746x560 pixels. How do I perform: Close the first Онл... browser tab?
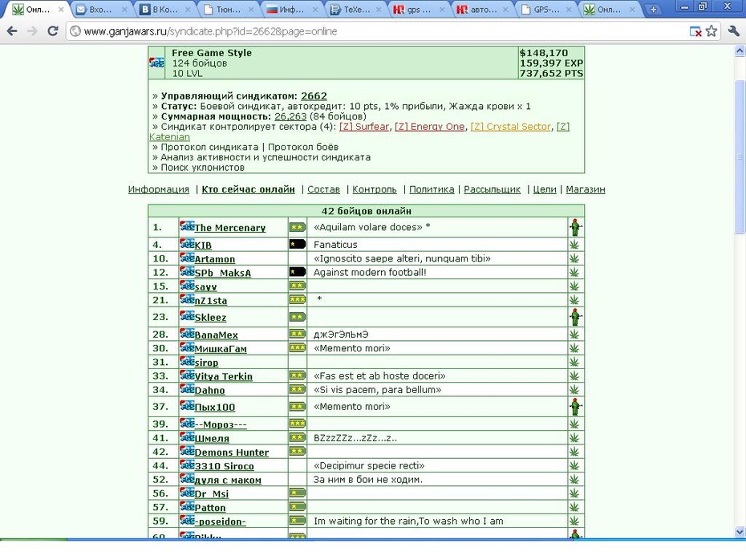61,9
